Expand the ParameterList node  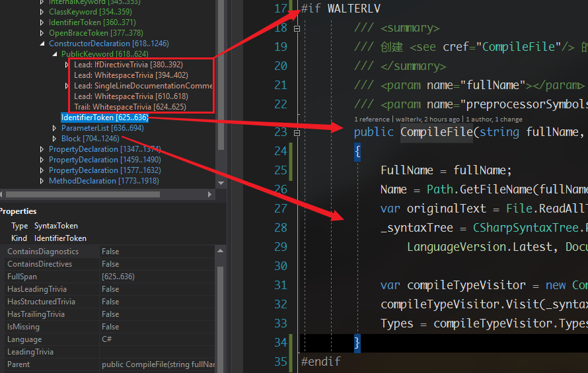54,128
